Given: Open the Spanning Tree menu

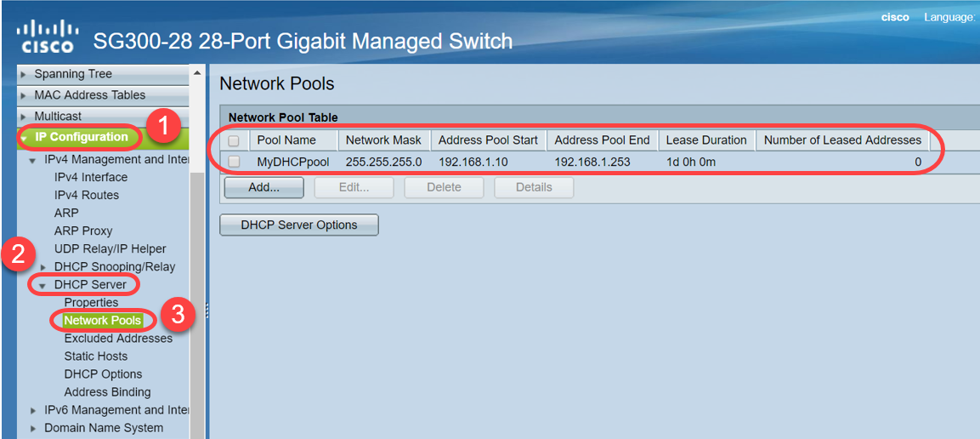Looking at the screenshot, I should tap(73, 74).
